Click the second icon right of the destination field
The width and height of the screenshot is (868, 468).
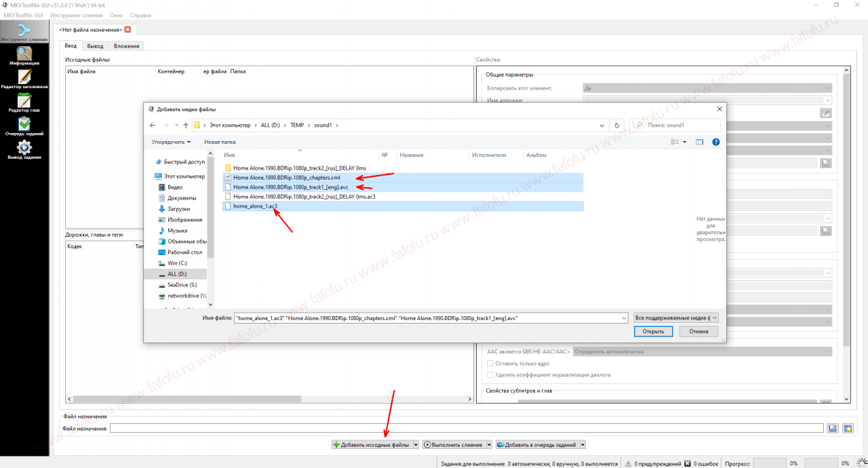[x=847, y=428]
